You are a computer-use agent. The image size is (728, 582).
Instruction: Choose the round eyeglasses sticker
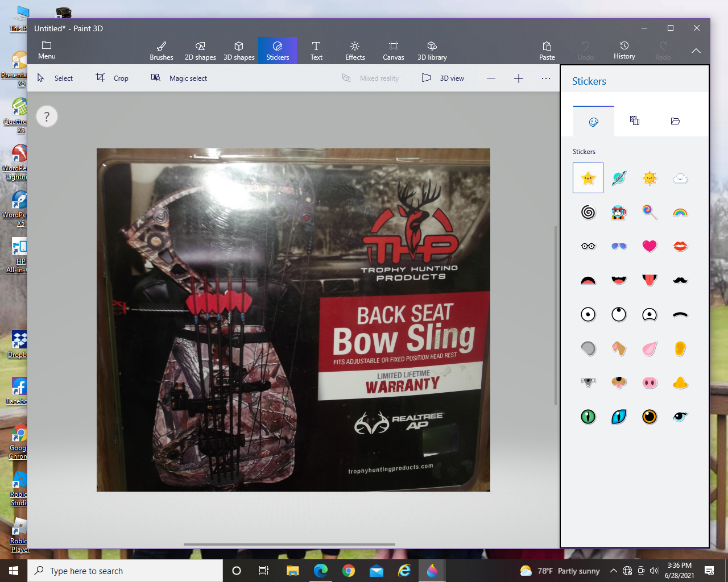point(588,246)
